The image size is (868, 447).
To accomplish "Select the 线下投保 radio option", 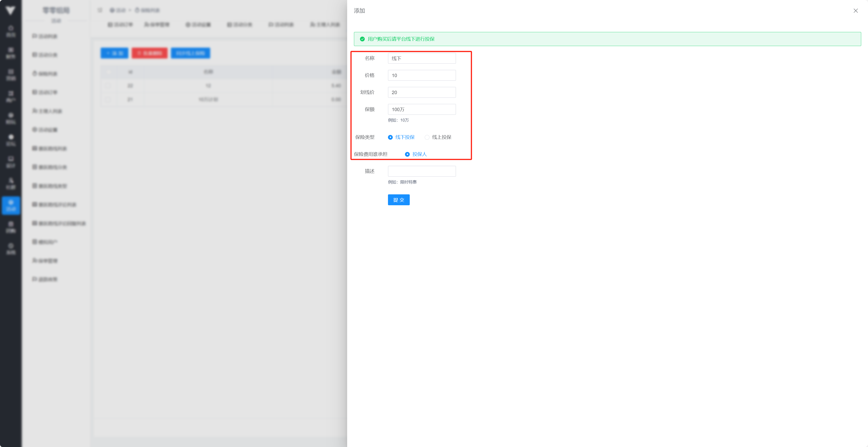I will coord(390,137).
